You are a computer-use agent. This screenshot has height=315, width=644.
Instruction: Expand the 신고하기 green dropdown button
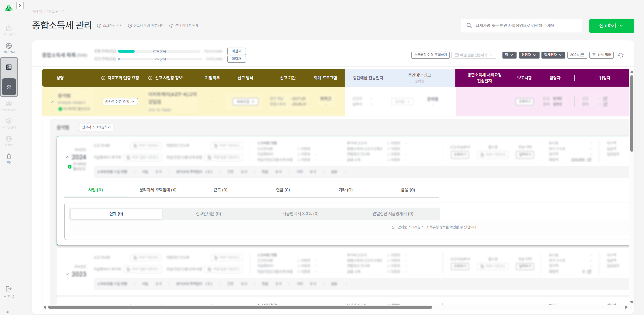(611, 26)
